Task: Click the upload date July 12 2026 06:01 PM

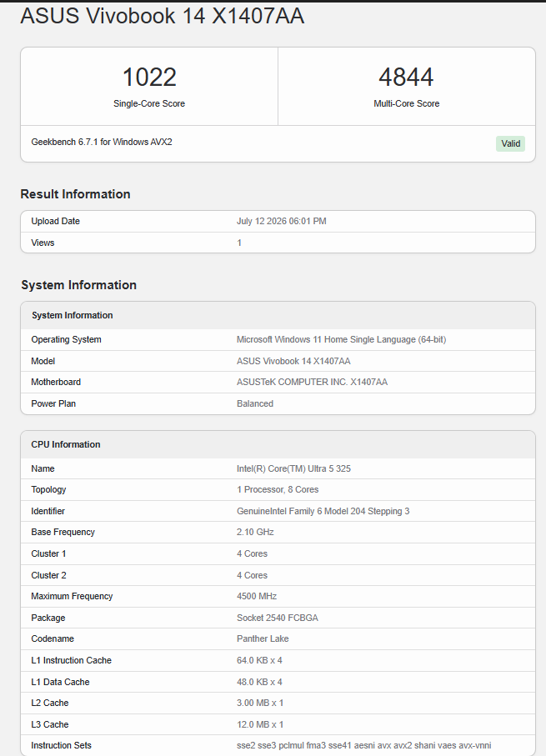Action: pos(281,222)
